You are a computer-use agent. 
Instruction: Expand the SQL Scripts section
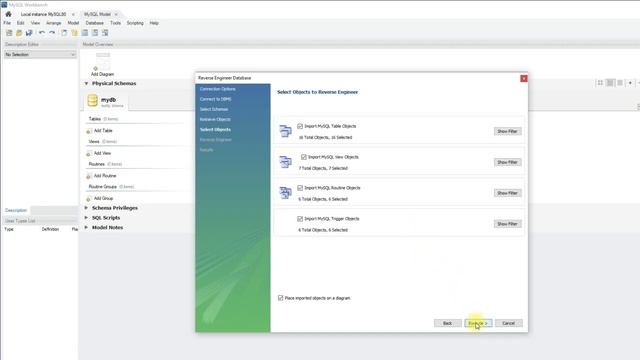click(x=86, y=218)
